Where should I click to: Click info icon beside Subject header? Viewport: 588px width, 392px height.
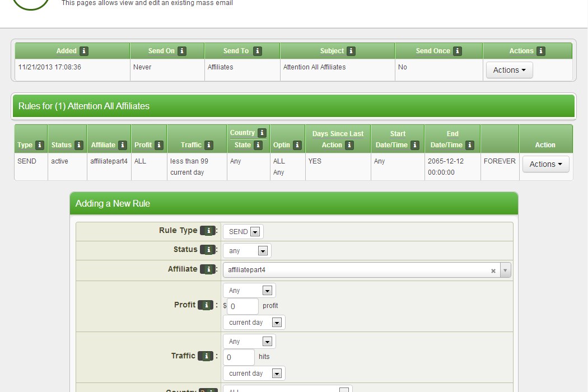[x=351, y=51]
